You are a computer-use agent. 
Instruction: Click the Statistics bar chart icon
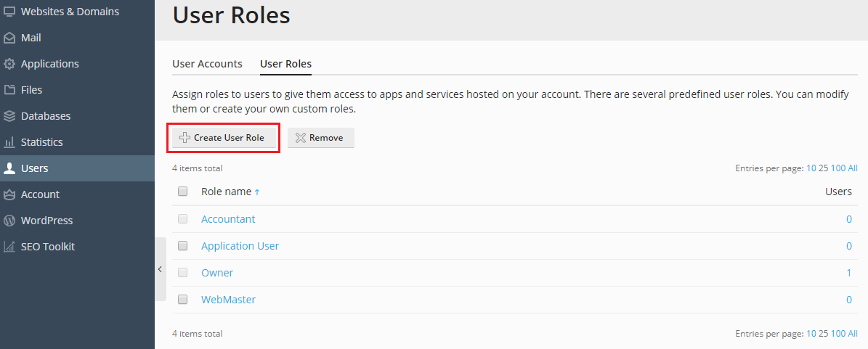click(9, 142)
